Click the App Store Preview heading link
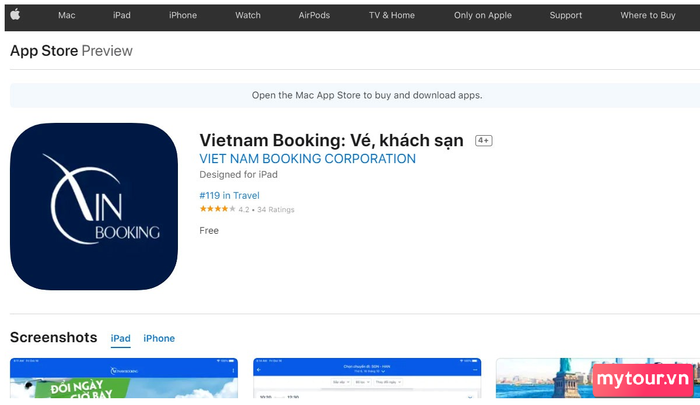700x405 pixels. click(71, 51)
